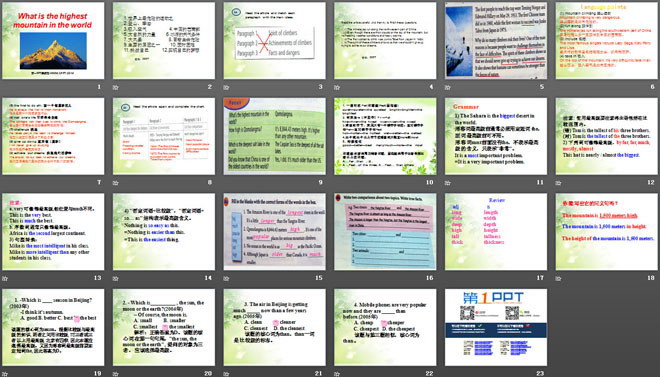The image size is (660, 377).
Task: Select slide 14 'Nothing is so easy' thumbnail
Action: point(164,231)
